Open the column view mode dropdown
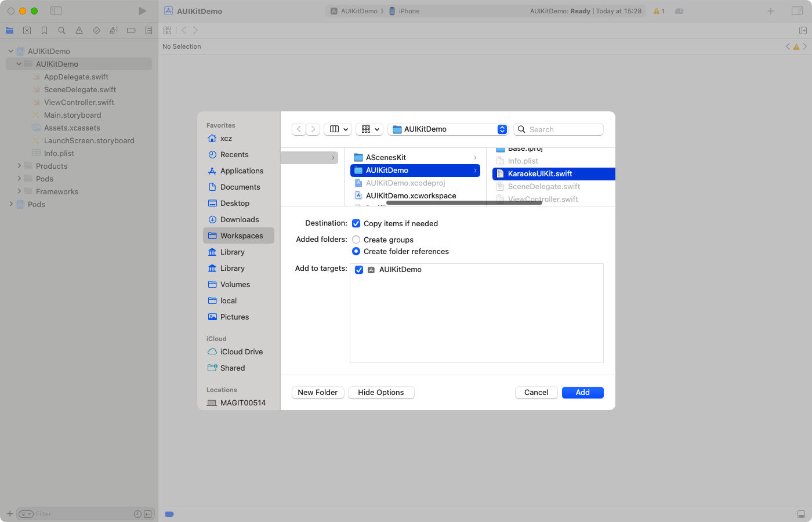Image resolution: width=812 pixels, height=522 pixels. coord(338,129)
